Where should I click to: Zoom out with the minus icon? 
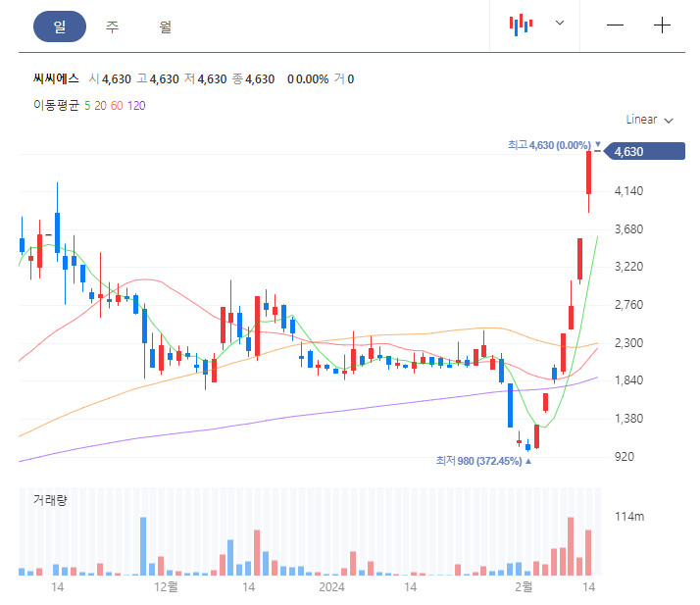point(615,25)
